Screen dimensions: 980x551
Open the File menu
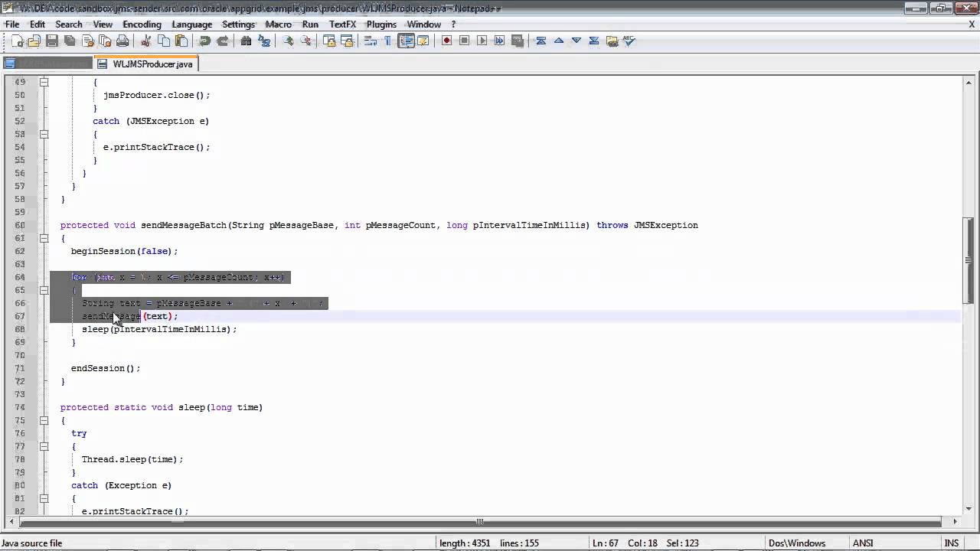point(12,24)
